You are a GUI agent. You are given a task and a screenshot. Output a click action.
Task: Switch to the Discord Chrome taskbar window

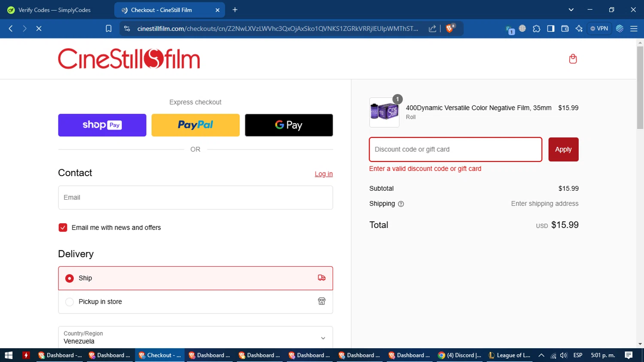[460, 355]
